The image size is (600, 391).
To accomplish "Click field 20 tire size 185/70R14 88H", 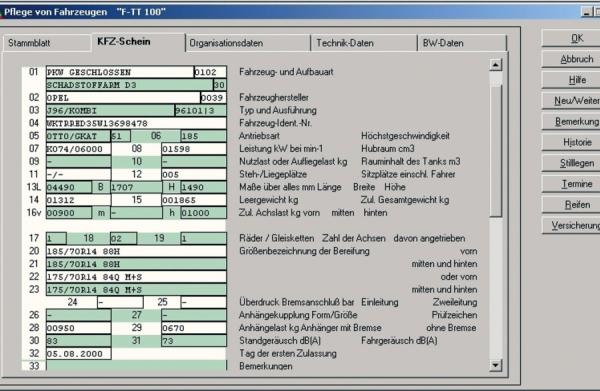I will [136, 251].
